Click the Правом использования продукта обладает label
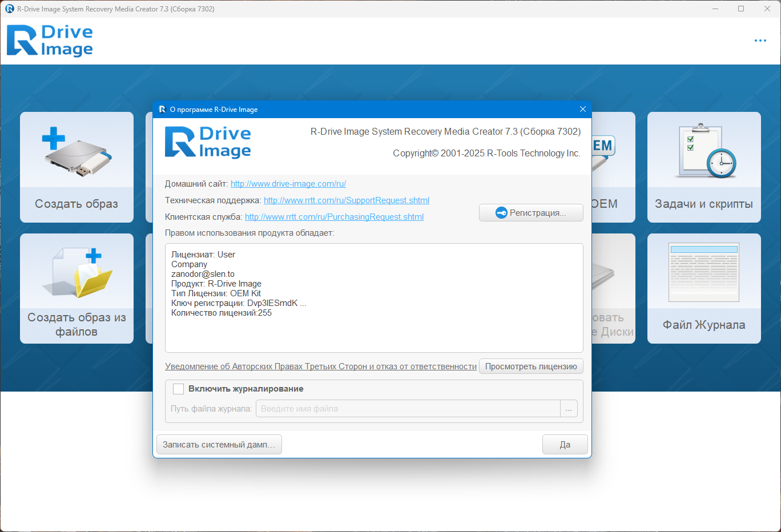781x532 pixels. 249,233
